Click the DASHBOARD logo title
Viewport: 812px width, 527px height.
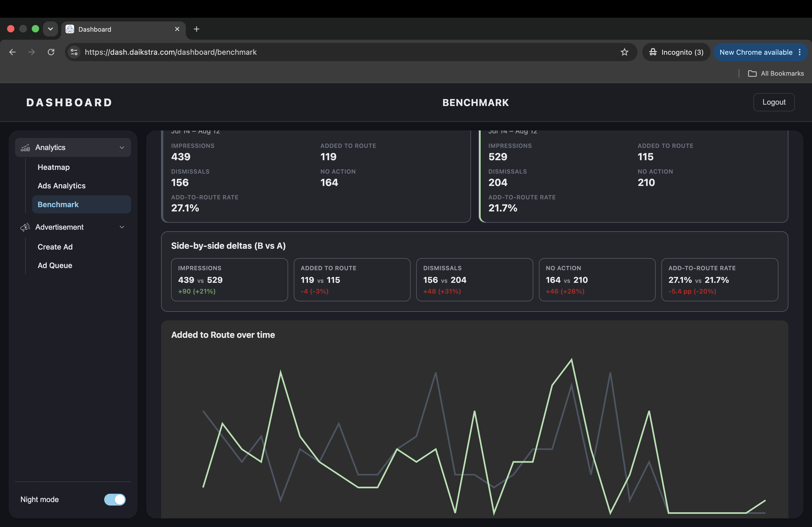(x=69, y=103)
